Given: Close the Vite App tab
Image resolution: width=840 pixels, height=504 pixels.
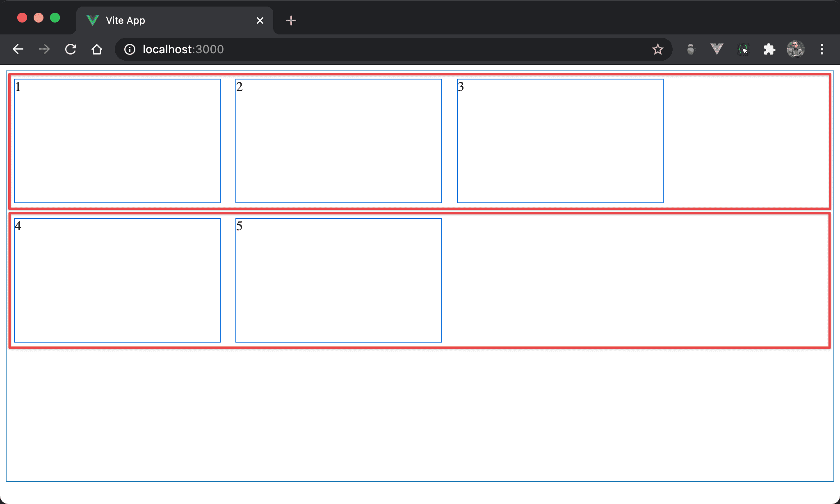Looking at the screenshot, I should point(260,20).
